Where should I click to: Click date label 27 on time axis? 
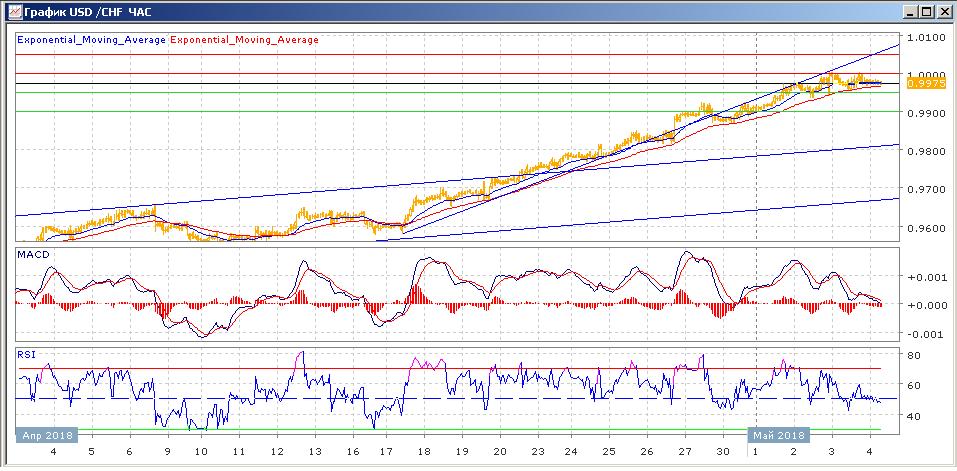click(x=684, y=452)
